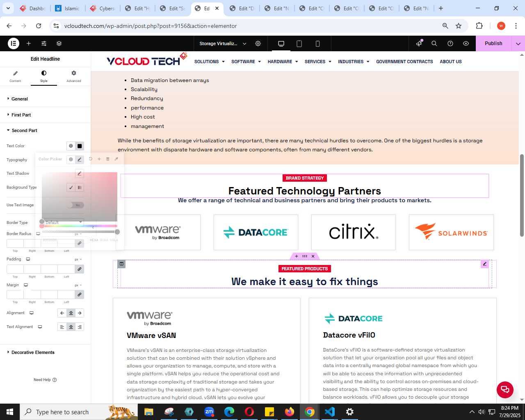This screenshot has width=525, height=420.
Task: Delete the container using handle X
Action: [x=313, y=256]
